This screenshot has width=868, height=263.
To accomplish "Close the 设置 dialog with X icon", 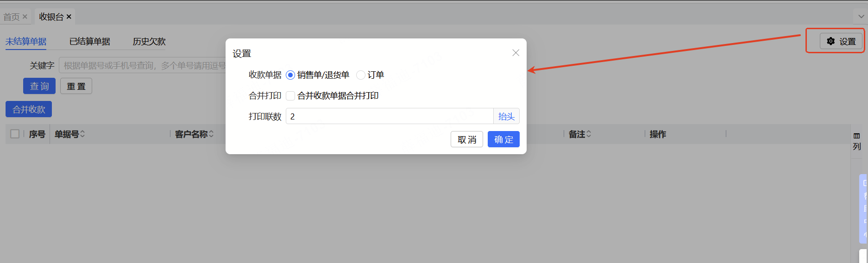I will 516,53.
